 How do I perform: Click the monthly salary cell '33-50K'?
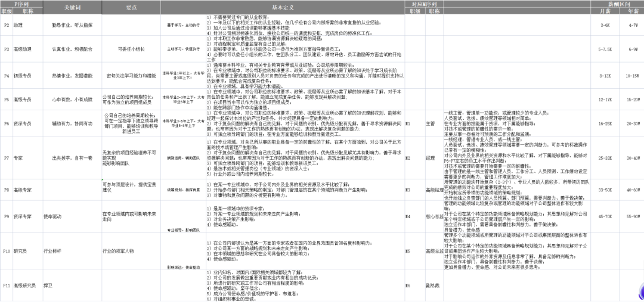pos(605,190)
